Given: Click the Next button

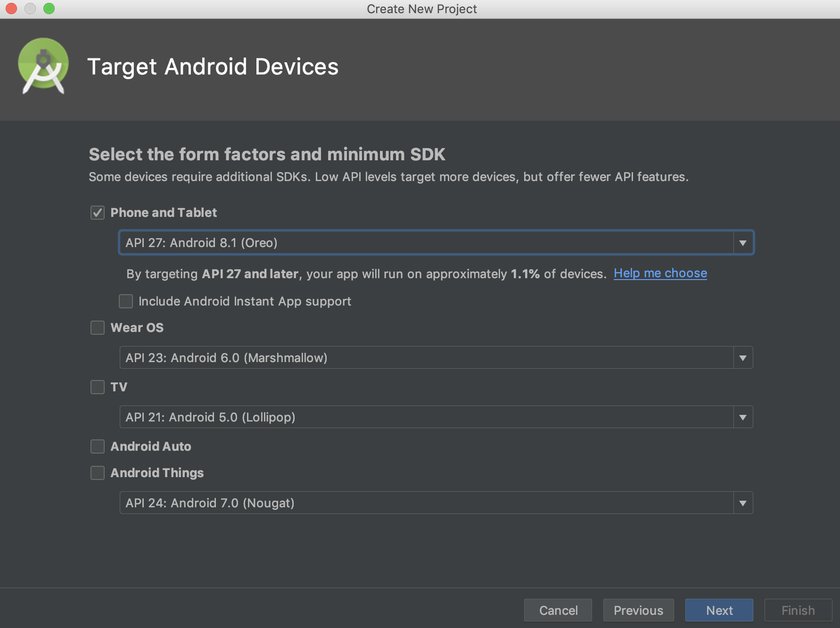Looking at the screenshot, I should pyautogui.click(x=719, y=610).
